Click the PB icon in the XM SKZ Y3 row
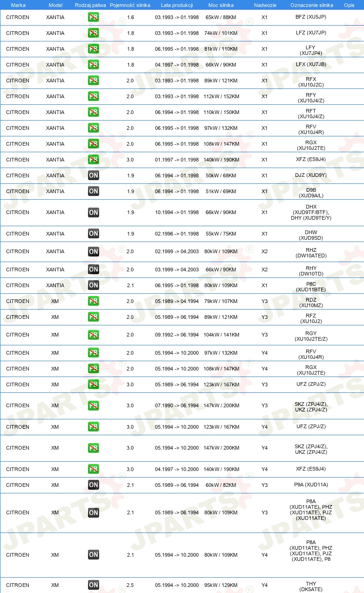The image size is (364, 593). tap(94, 406)
